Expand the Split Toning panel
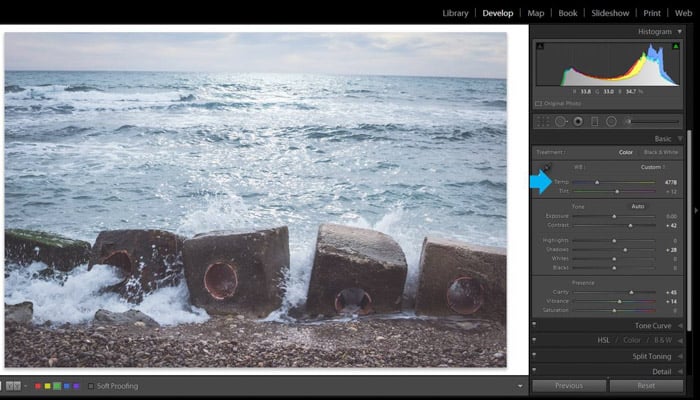The height and width of the screenshot is (400, 700). pyautogui.click(x=679, y=356)
